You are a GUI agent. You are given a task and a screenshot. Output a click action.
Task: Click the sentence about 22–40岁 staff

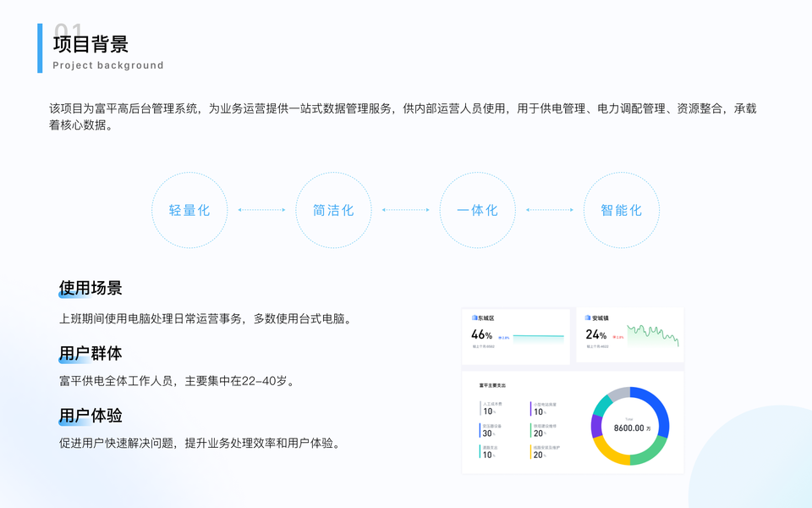click(x=177, y=381)
